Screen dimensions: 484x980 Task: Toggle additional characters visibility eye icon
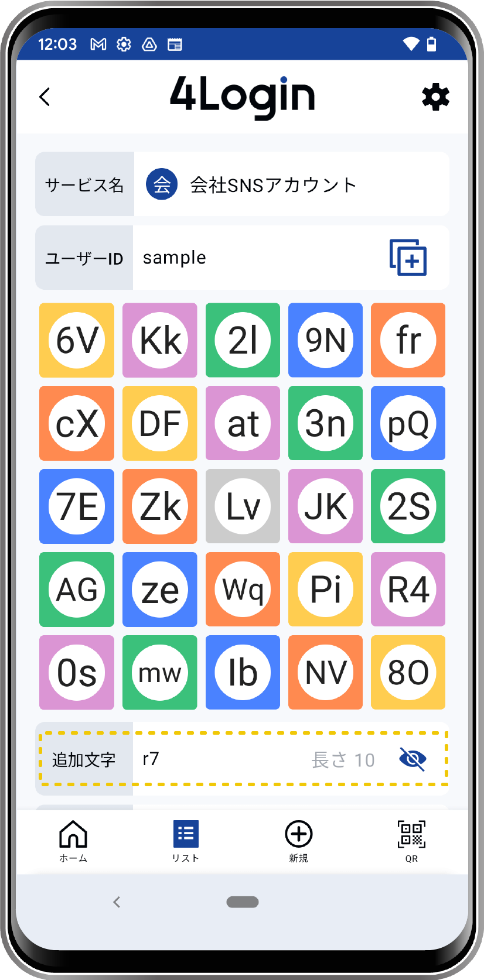413,759
